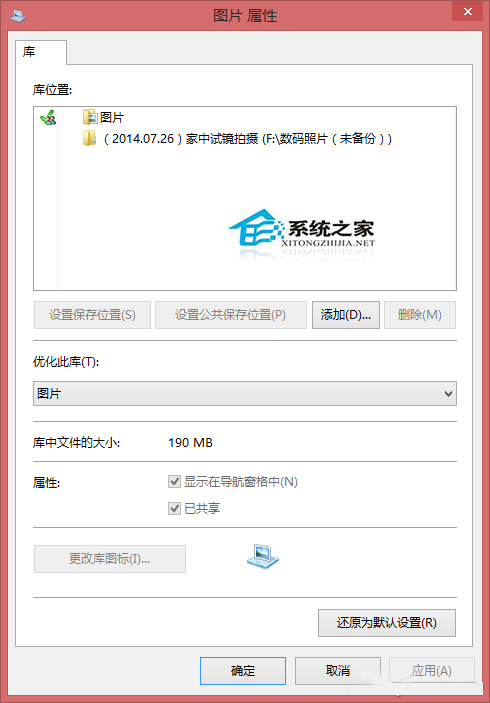This screenshot has width=490, height=703.
Task: Click 设置保存位置(S) button
Action: (92, 315)
